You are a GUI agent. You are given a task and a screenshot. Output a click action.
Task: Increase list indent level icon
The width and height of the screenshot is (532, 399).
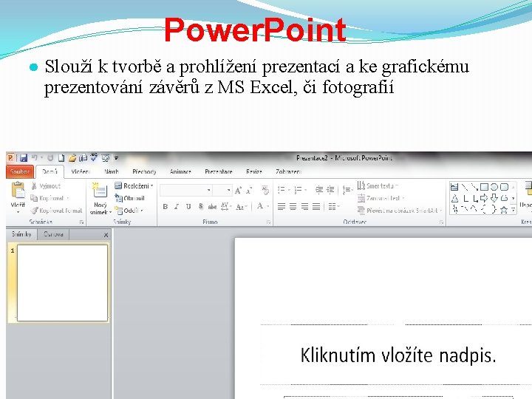[330, 190]
